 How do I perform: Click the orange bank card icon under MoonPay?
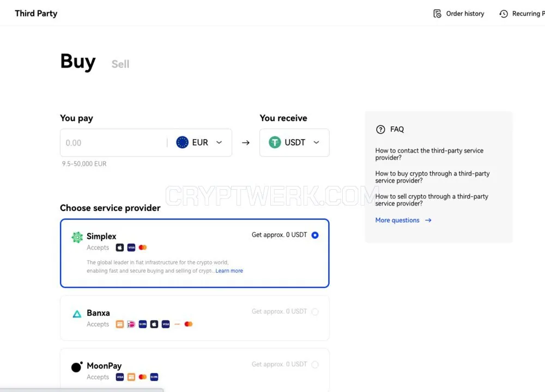(131, 377)
